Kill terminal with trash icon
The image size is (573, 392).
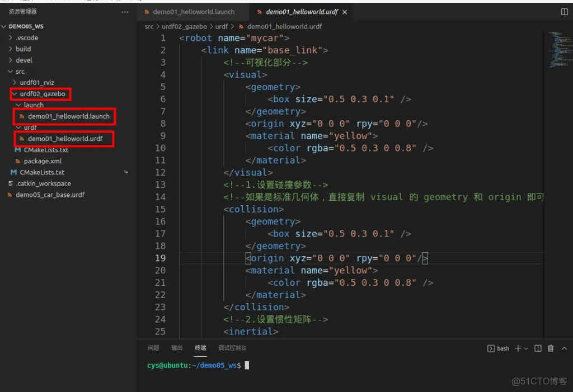pos(551,348)
